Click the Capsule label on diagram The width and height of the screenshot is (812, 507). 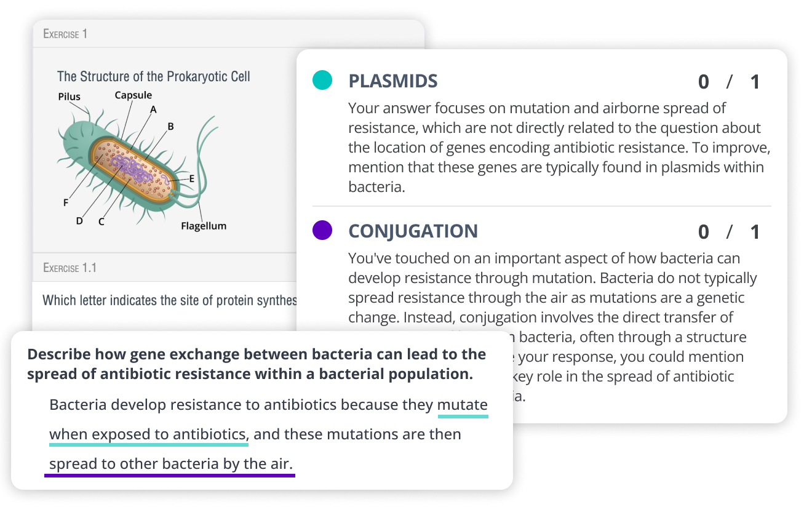tap(133, 95)
